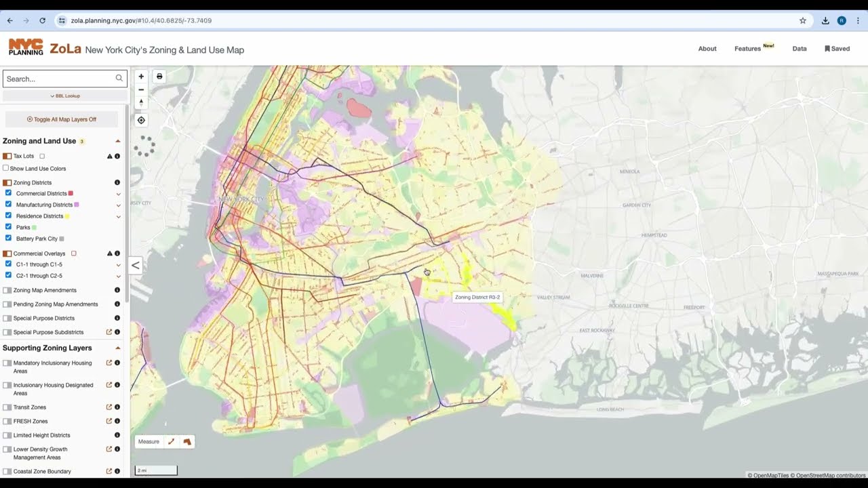Image resolution: width=868 pixels, height=488 pixels.
Task: Expand C2-1 through C2-5 chevron
Action: coord(118,276)
